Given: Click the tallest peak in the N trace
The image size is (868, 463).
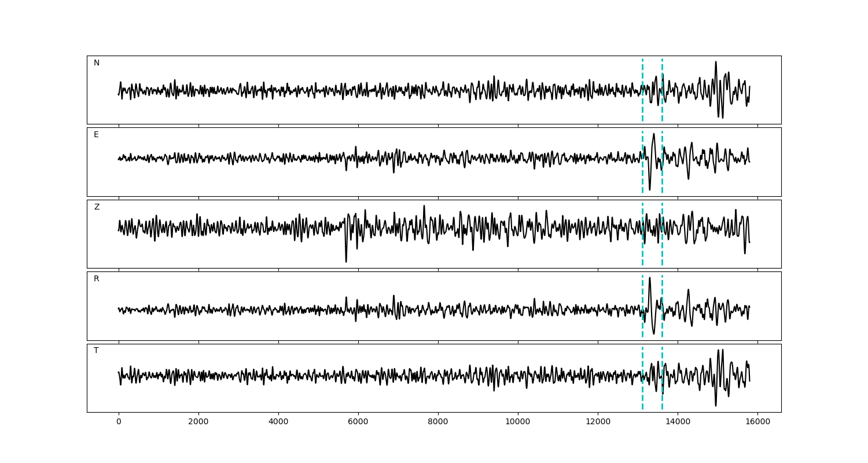Looking at the screenshot, I should click(x=716, y=62).
